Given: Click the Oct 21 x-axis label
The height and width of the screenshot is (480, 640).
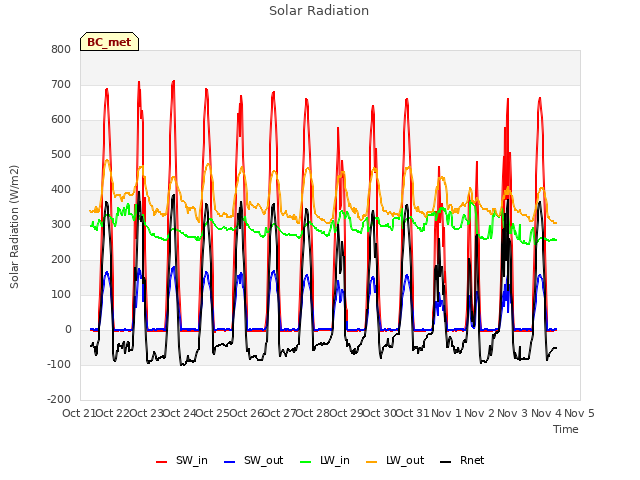Looking at the screenshot, I should 79,413.
